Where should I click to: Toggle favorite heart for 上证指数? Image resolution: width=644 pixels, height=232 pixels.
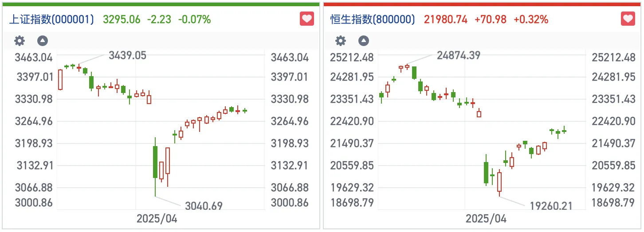click(307, 19)
